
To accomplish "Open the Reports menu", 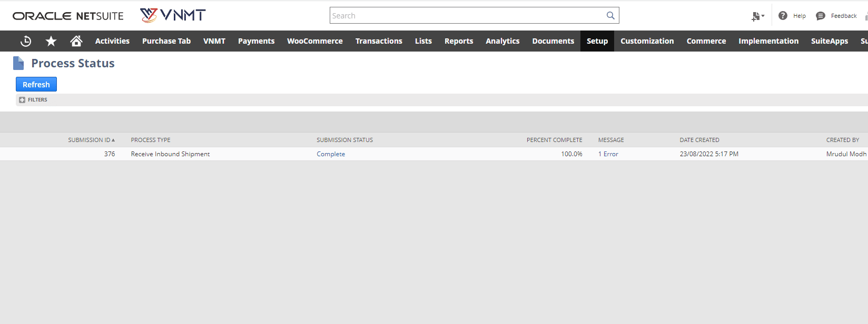I will pyautogui.click(x=458, y=41).
